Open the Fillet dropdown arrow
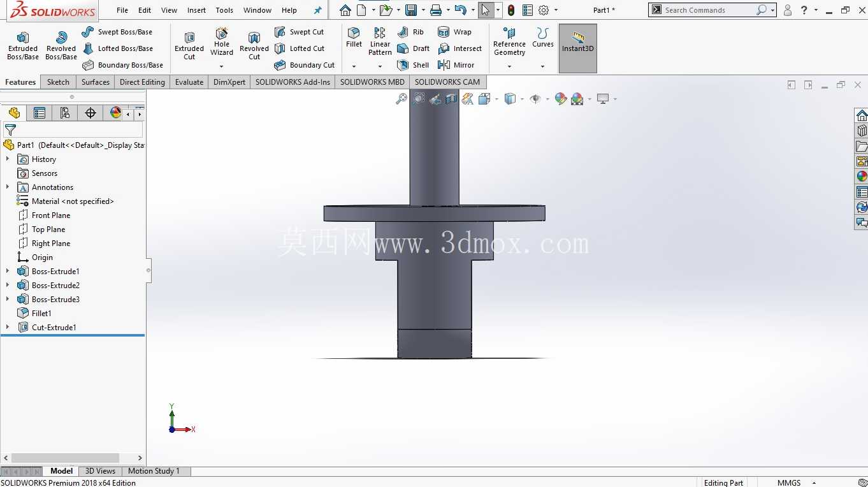Viewport: 868px width, 487px height. [x=354, y=66]
